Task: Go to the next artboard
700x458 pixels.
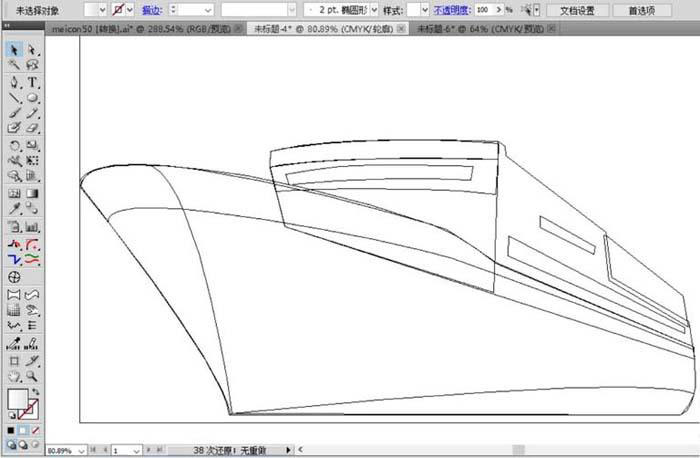Action: pyautogui.click(x=148, y=450)
